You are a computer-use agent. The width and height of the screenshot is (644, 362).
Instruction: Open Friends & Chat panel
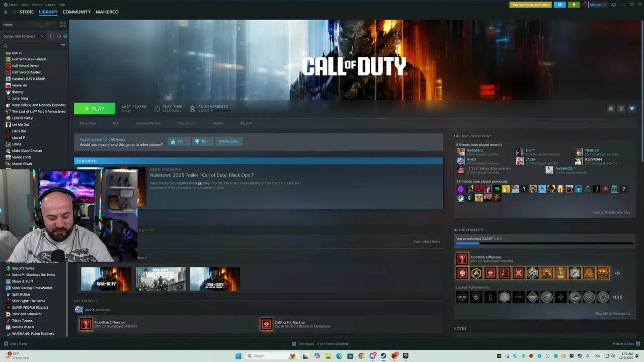coord(626,344)
